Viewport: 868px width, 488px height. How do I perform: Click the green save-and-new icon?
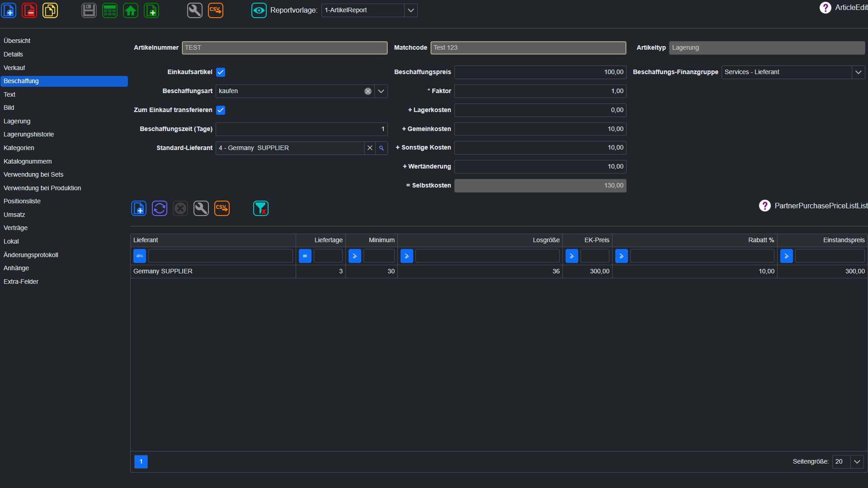pyautogui.click(x=151, y=10)
